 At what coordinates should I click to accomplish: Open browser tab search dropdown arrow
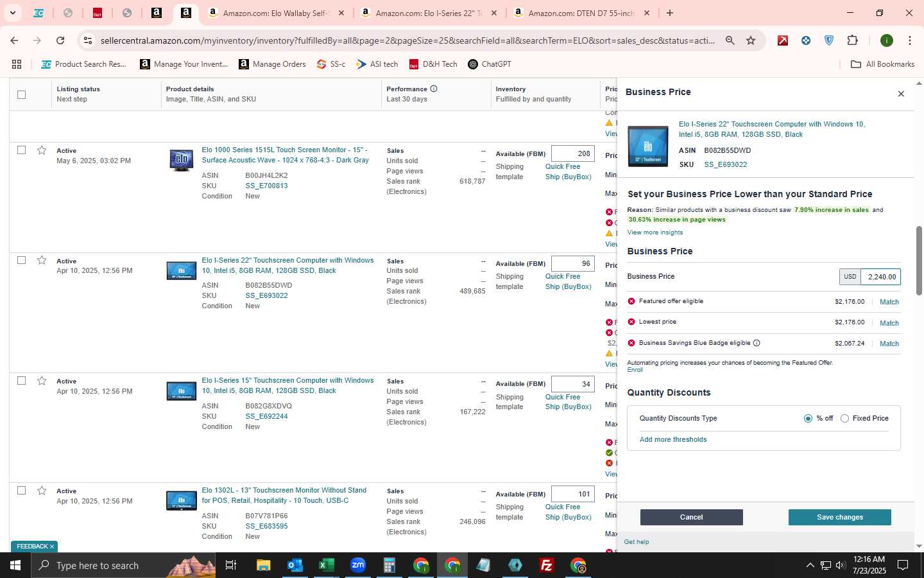pos(12,13)
